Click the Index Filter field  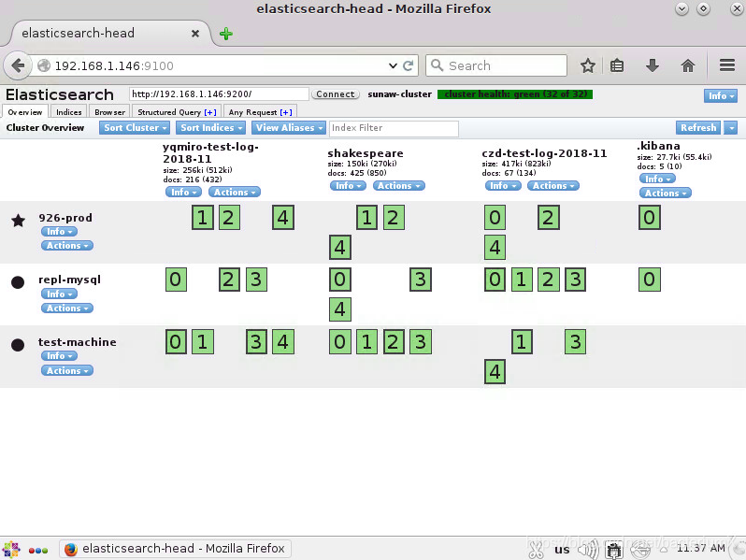pyautogui.click(x=394, y=128)
